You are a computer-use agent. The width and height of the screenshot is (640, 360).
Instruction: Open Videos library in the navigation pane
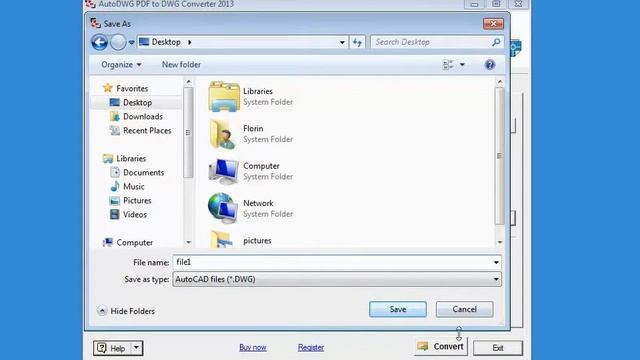click(135, 214)
